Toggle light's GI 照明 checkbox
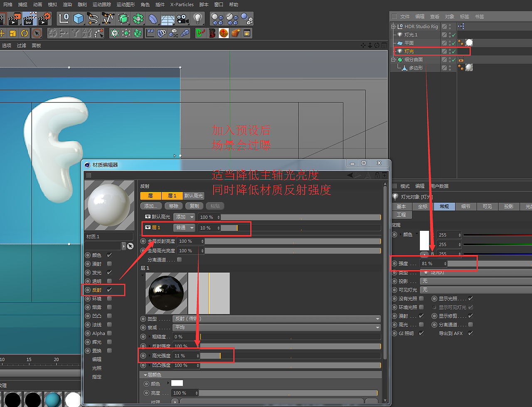 coord(421,333)
